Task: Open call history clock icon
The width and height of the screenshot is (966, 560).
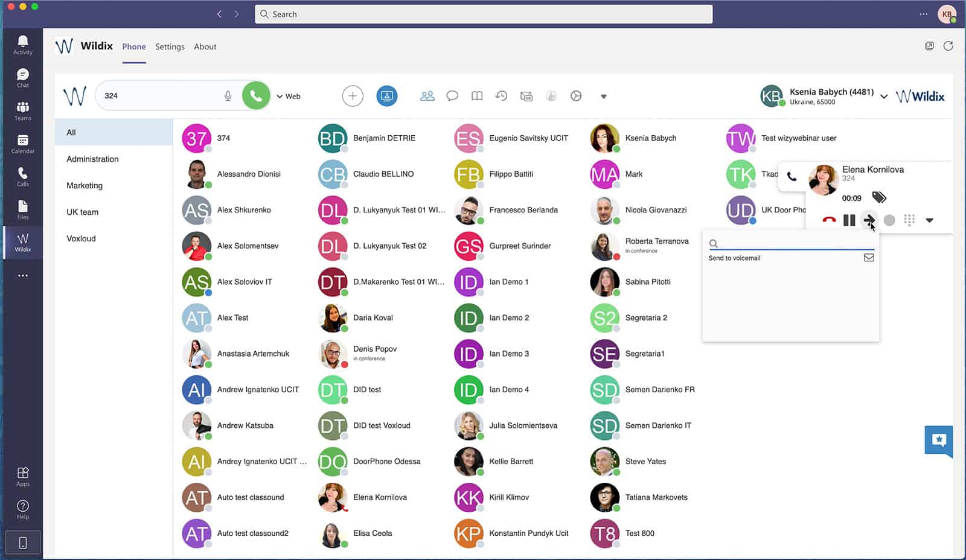Action: click(x=501, y=96)
